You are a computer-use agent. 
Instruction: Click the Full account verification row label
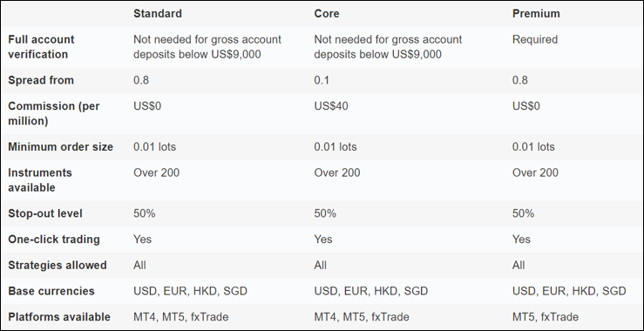[x=41, y=47]
